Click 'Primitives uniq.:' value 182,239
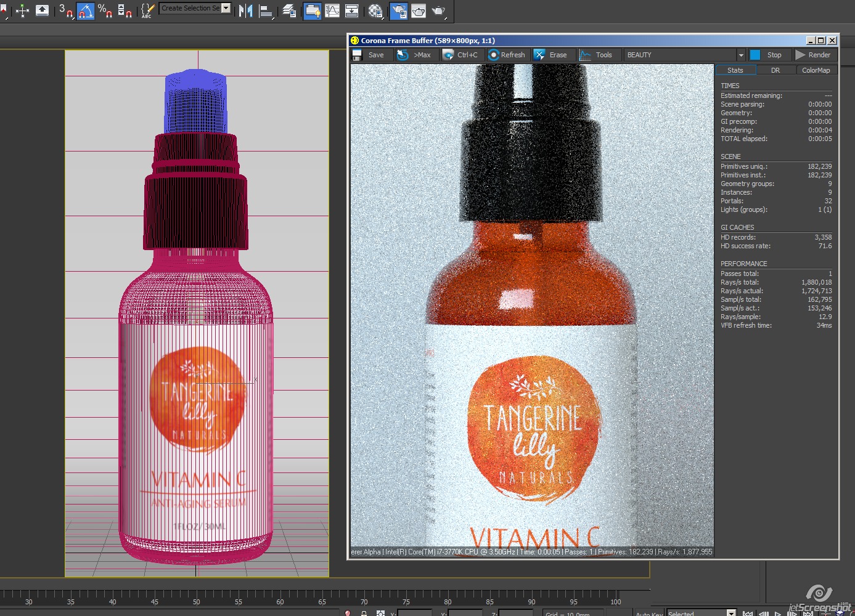 point(820,166)
